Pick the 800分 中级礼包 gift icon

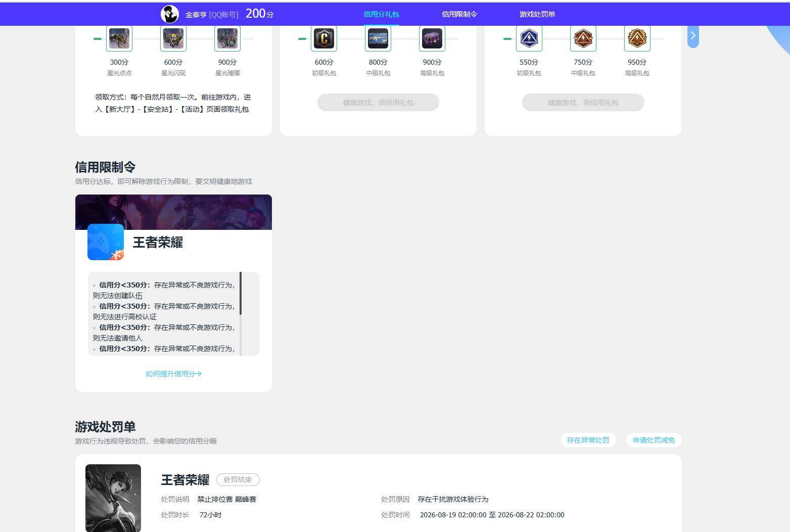378,38
